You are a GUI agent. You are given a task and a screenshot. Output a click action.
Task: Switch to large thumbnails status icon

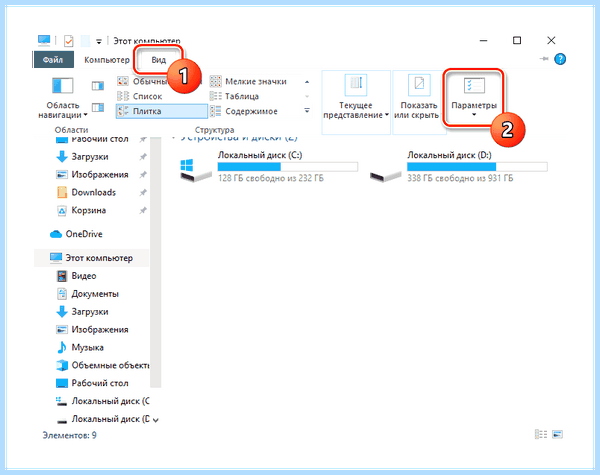click(x=558, y=434)
